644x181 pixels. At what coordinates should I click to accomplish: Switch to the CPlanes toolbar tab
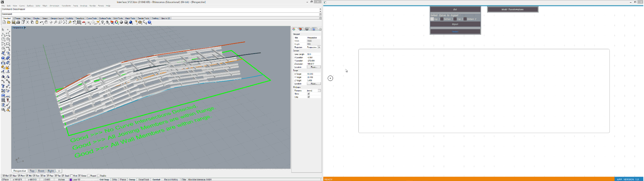pyautogui.click(x=17, y=18)
